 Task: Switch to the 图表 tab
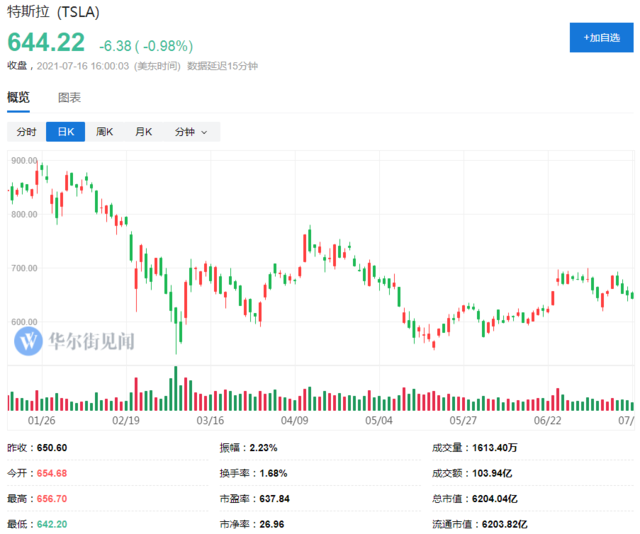click(69, 98)
